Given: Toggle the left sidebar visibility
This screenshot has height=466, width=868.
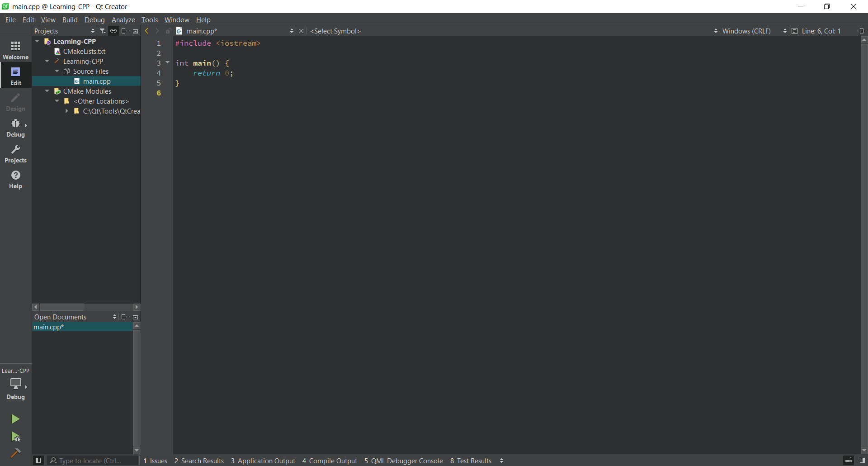Looking at the screenshot, I should click(38, 461).
